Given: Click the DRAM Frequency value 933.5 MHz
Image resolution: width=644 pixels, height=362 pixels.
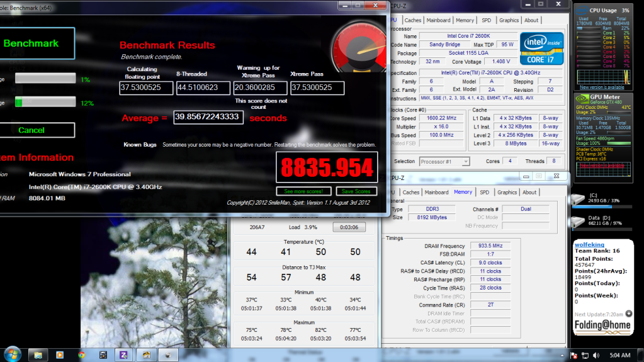Looking at the screenshot, I should 490,246.
